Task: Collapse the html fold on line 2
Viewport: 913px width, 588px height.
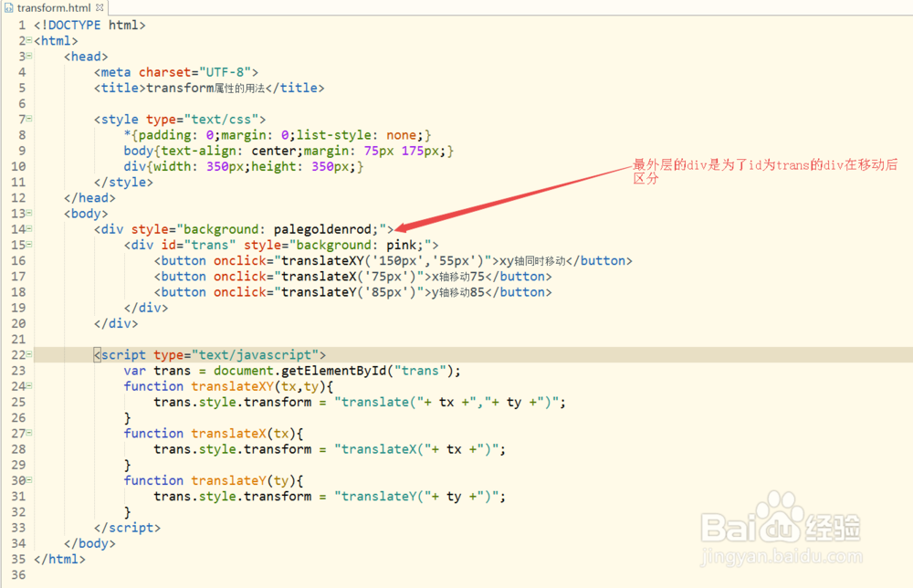Action: [x=29, y=40]
